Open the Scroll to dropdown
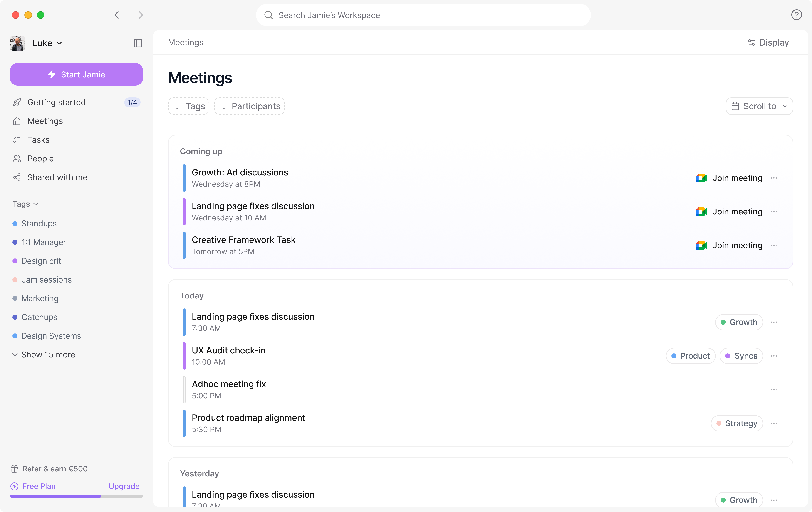Image resolution: width=812 pixels, height=512 pixels. pyautogui.click(x=759, y=106)
